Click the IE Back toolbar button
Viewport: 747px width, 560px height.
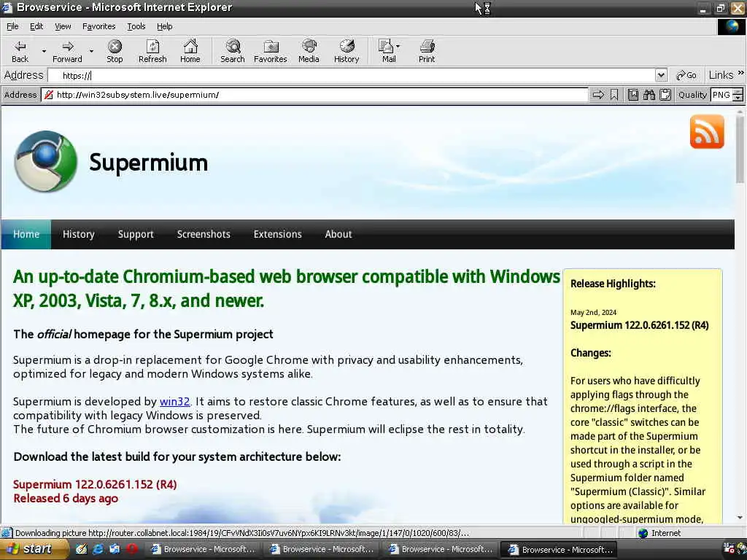[x=20, y=51]
